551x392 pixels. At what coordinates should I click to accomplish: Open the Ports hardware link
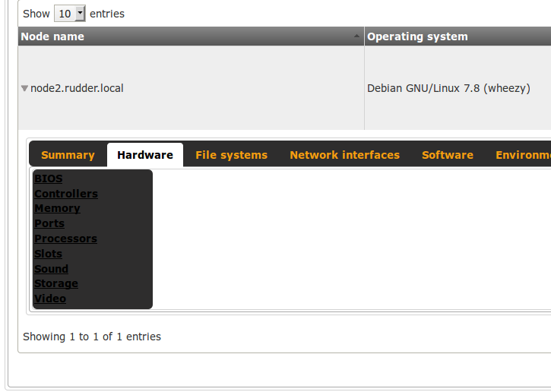coord(49,223)
